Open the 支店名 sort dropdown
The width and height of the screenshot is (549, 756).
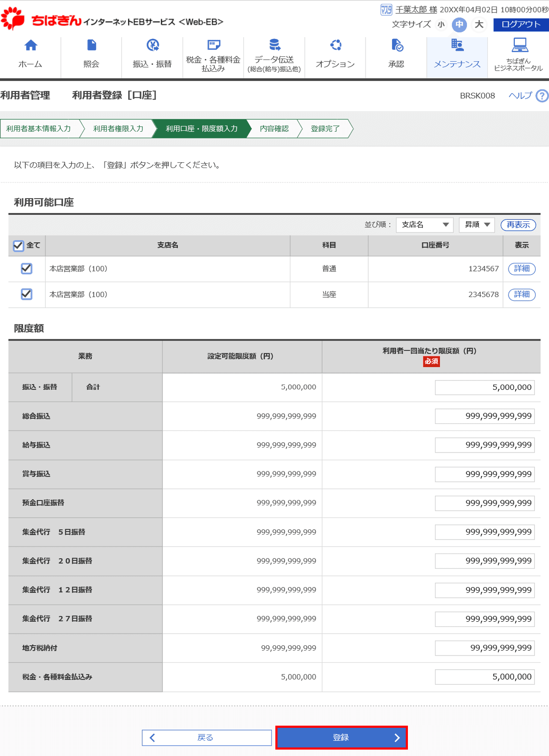(x=424, y=225)
